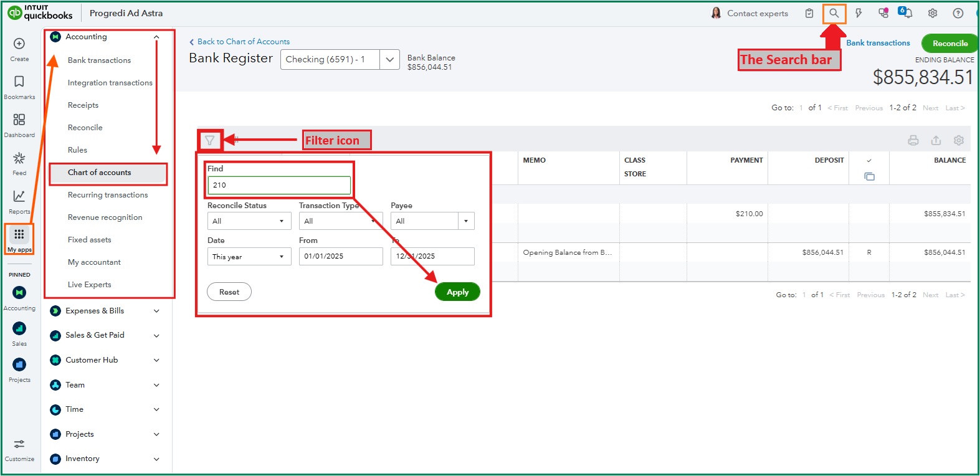Open the Payee filter dropdown

[x=432, y=221]
